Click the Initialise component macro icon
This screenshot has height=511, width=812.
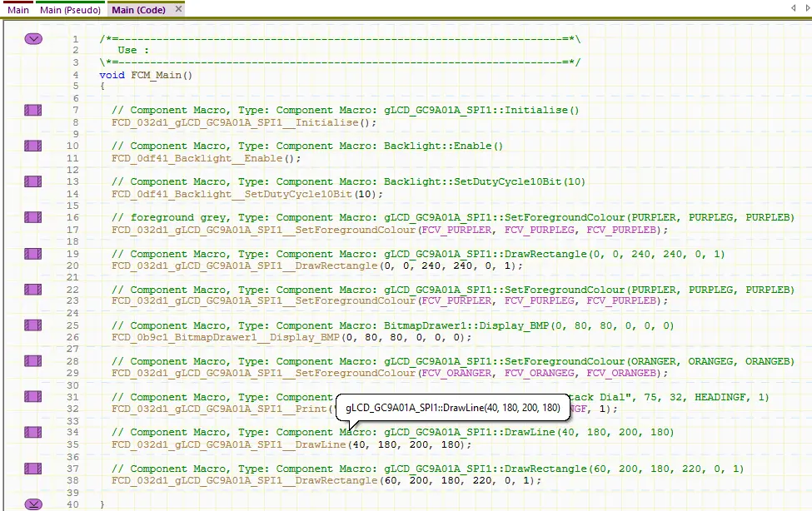[33, 110]
